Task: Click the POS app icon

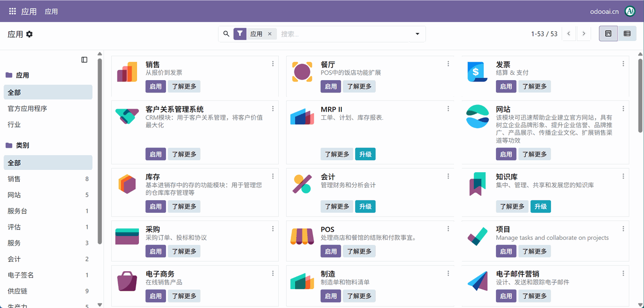Action: [302, 236]
